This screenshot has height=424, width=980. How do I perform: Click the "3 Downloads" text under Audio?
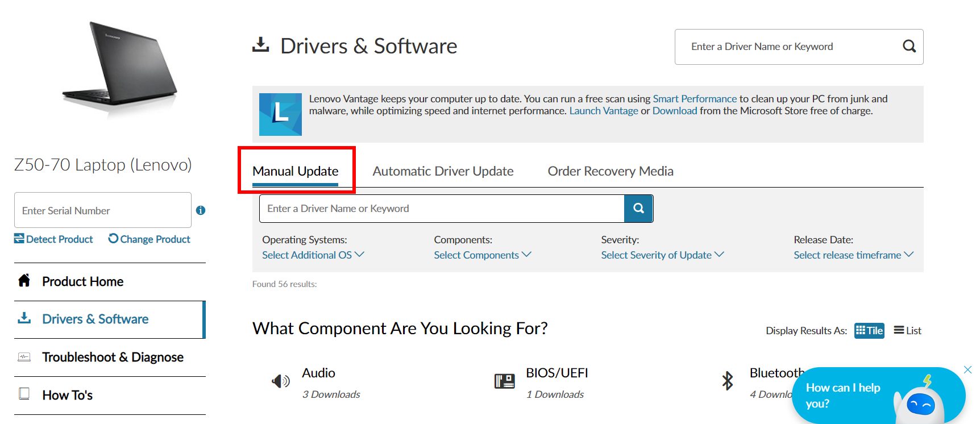point(331,394)
